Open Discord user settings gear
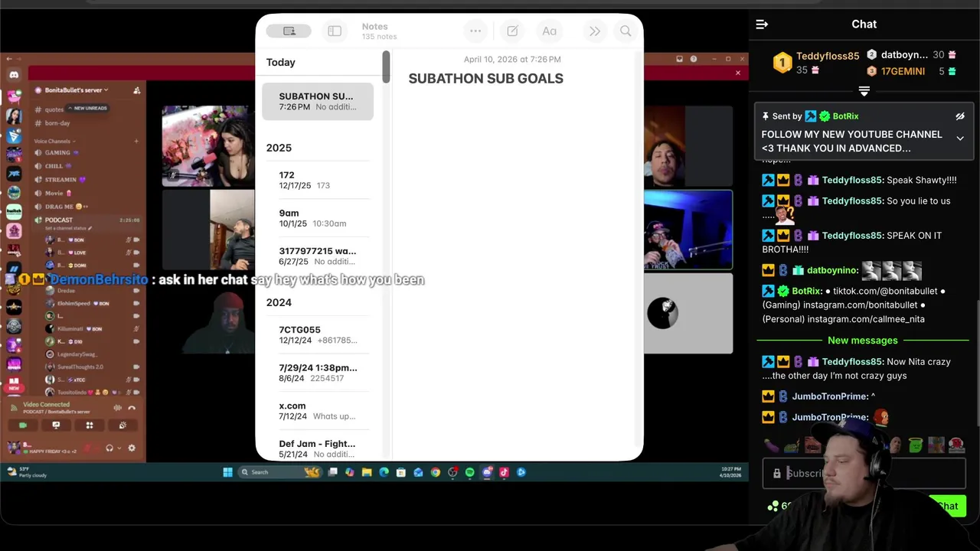Viewport: 980px width, 551px height. tap(132, 448)
